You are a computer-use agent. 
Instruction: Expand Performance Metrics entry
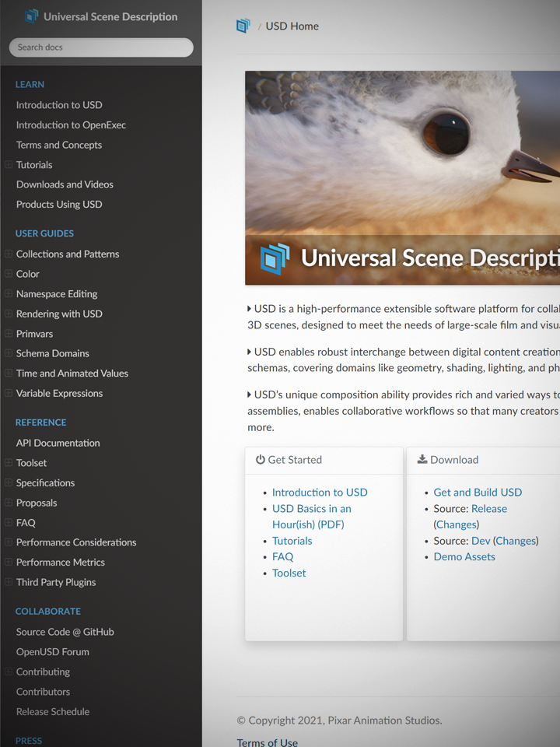click(x=9, y=562)
